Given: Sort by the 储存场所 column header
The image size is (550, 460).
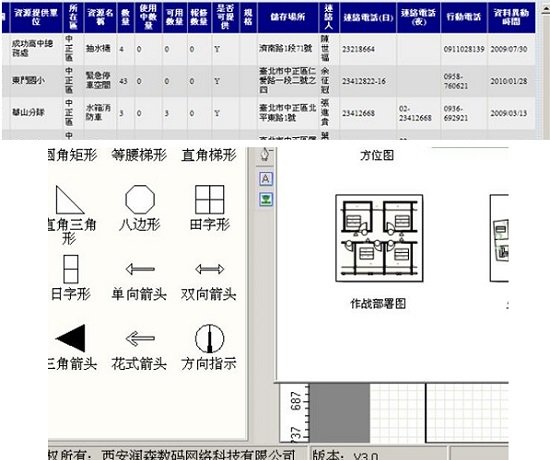Looking at the screenshot, I should pos(288,17).
